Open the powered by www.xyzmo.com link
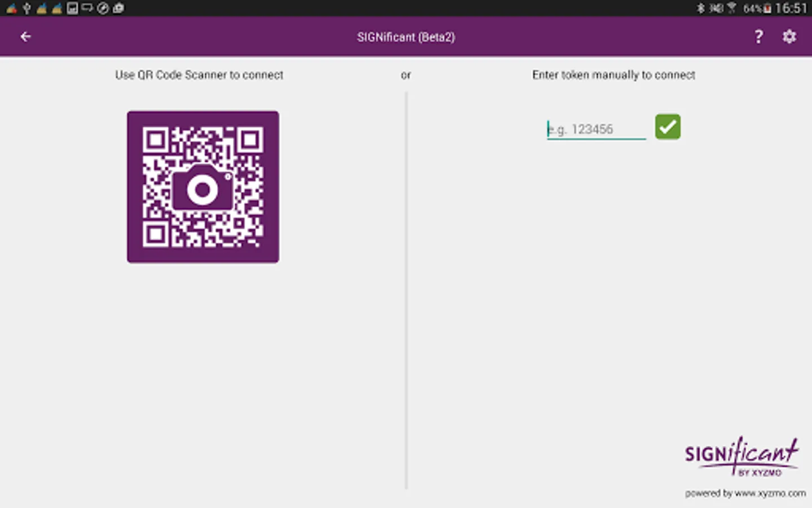The width and height of the screenshot is (812, 508). click(745, 493)
